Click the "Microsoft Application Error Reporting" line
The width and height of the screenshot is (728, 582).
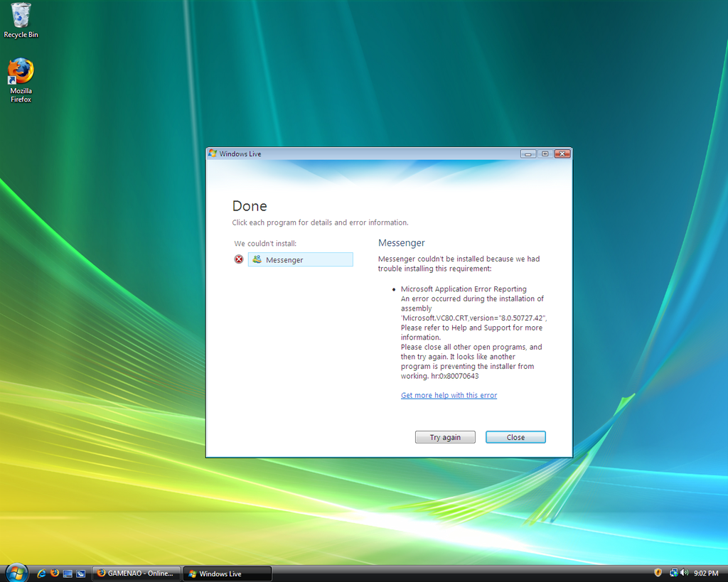tap(464, 289)
